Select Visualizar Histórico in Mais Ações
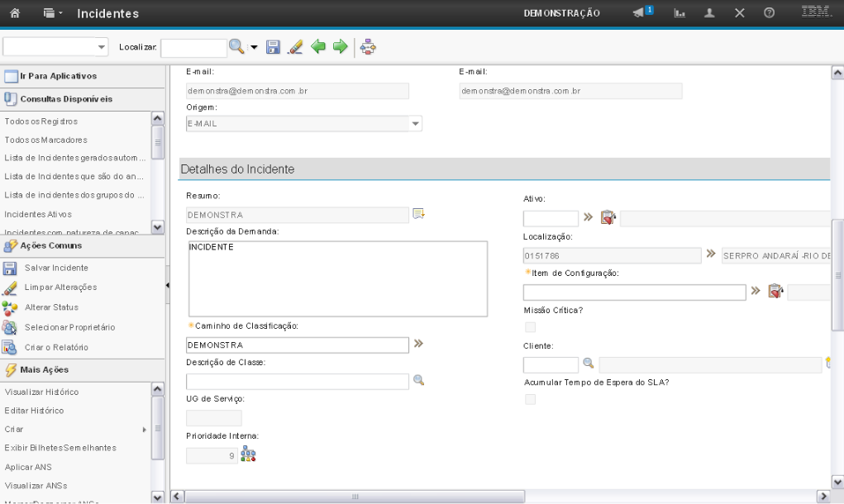This screenshot has height=504, width=844. [41, 392]
